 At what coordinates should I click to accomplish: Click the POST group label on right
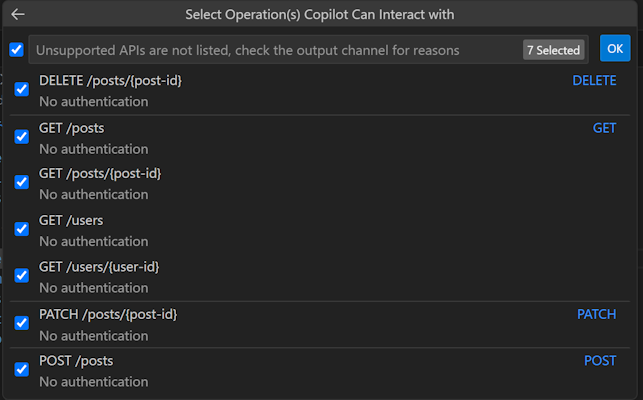click(600, 361)
